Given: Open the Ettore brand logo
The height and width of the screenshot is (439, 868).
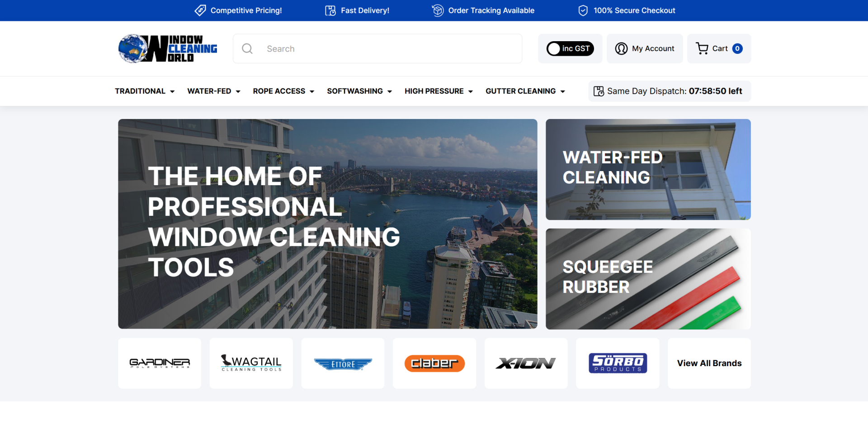Looking at the screenshot, I should 343,363.
